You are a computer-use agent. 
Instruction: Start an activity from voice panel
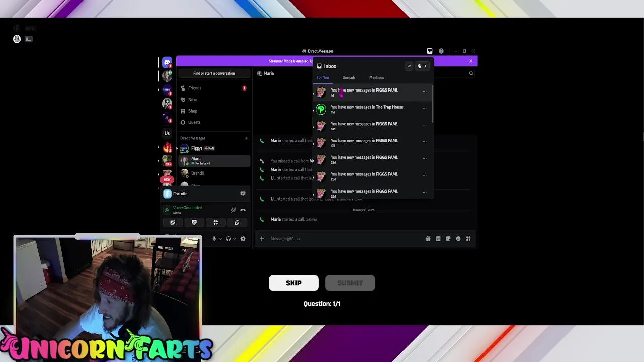point(216,222)
